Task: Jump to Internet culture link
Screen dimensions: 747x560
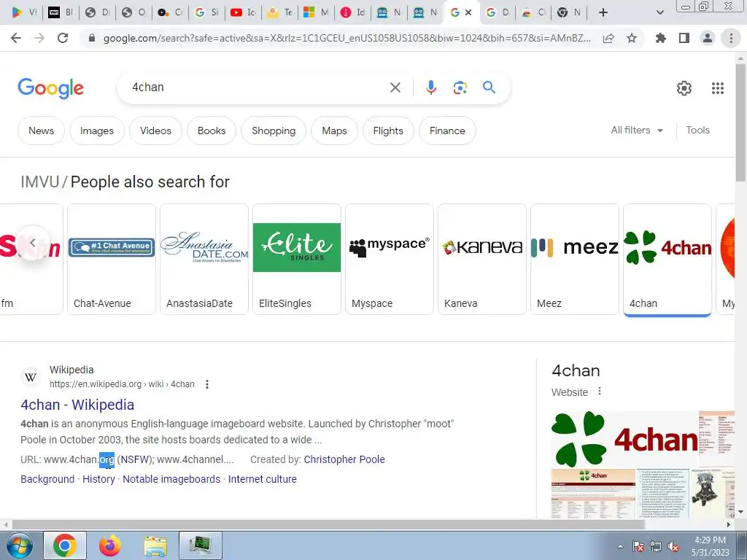Action: coord(263,479)
